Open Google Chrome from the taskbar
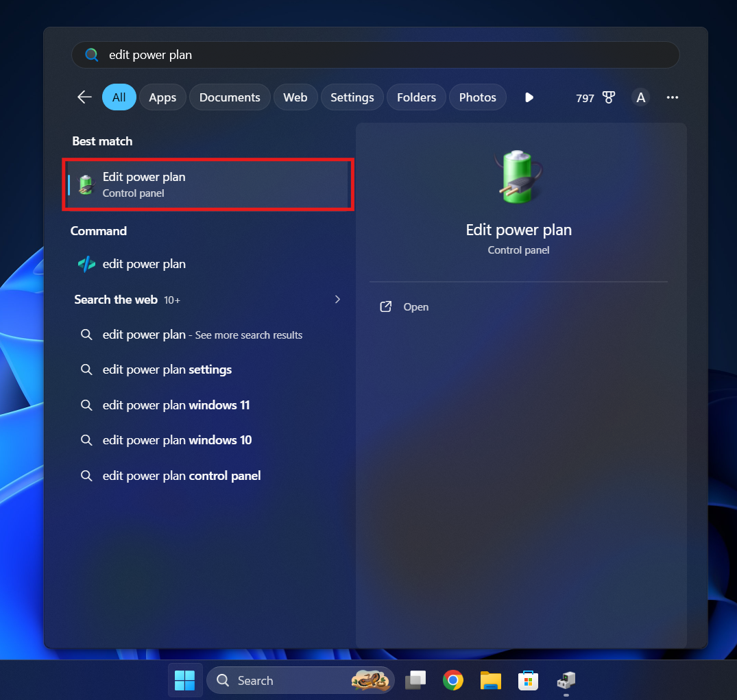The height and width of the screenshot is (700, 737). (x=452, y=680)
